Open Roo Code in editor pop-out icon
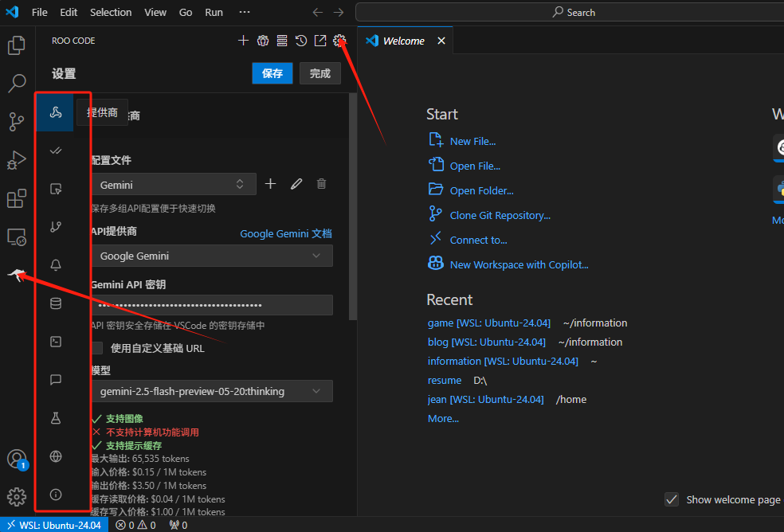The height and width of the screenshot is (532, 784). [x=320, y=41]
